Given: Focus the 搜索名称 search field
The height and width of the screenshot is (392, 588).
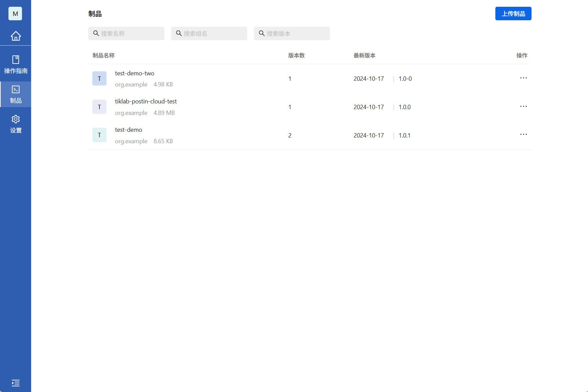Looking at the screenshot, I should [126, 33].
